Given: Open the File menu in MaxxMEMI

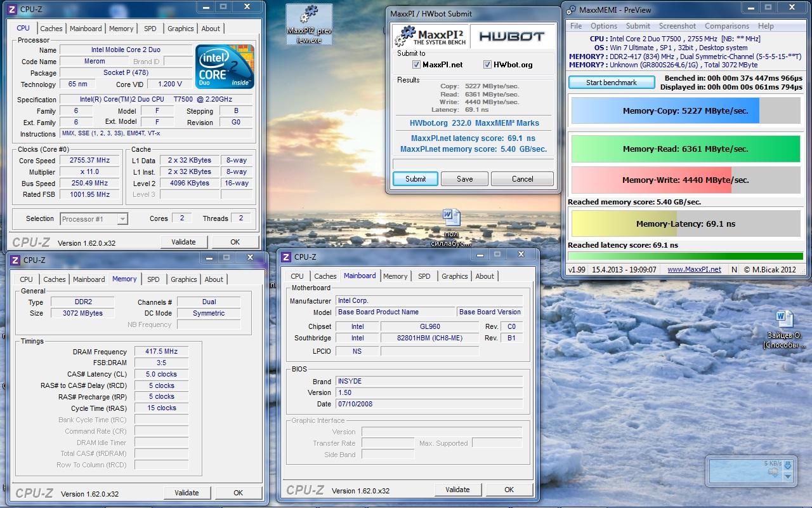Looking at the screenshot, I should (x=576, y=26).
